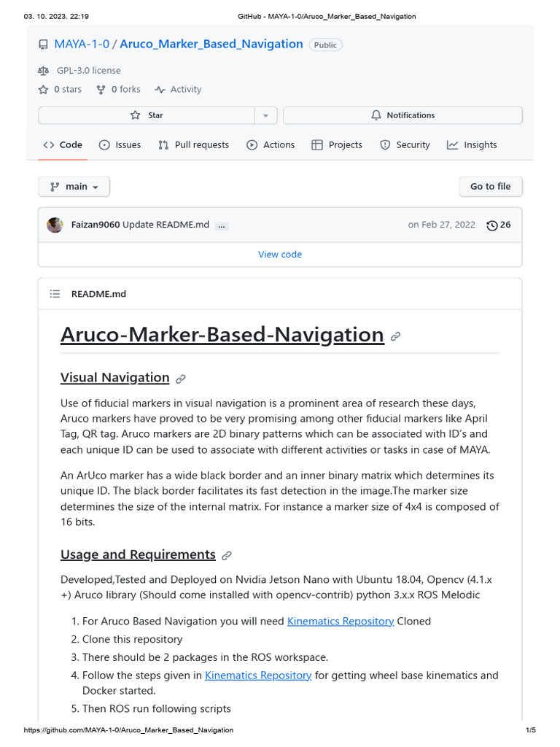Switch to the Issues tab
Viewport: 560px width, 747px height.
[x=120, y=145]
